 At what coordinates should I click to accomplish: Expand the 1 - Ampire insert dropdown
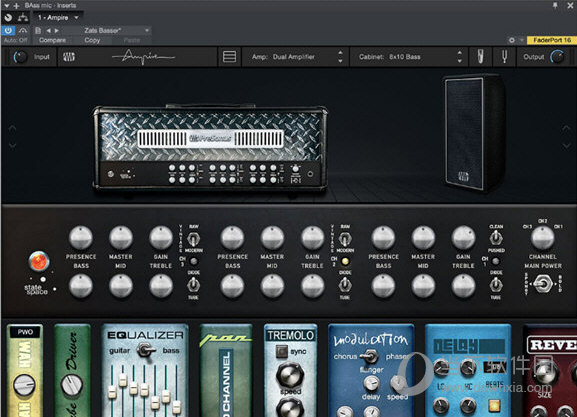[x=58, y=17]
